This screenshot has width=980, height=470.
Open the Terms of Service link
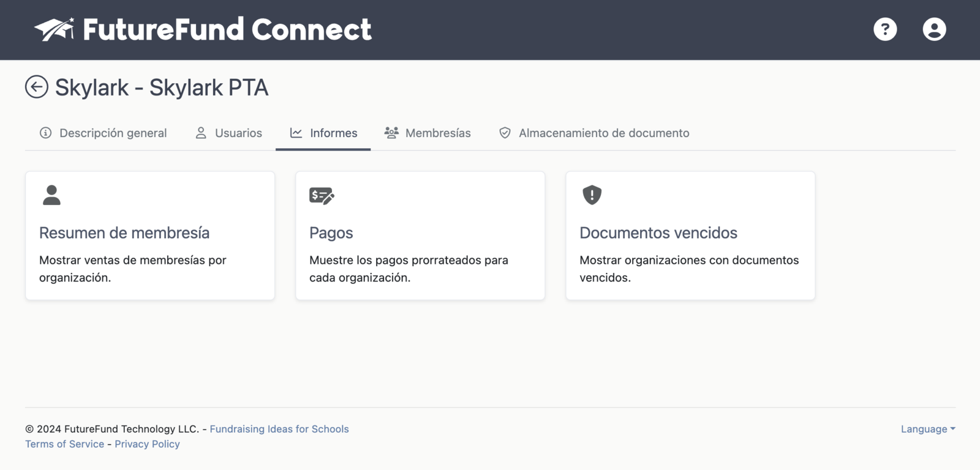coord(64,444)
